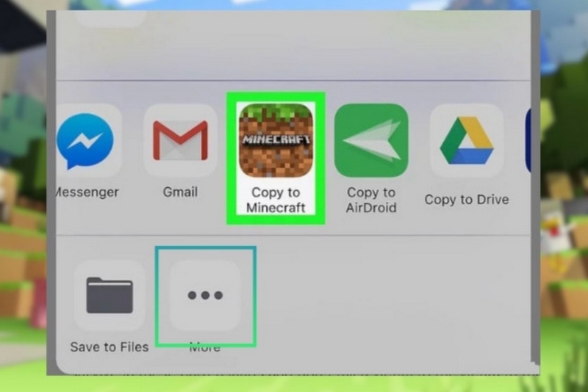Viewport: 588px width, 392px height.
Task: Tap the Save to Files folder icon
Action: [x=110, y=295]
